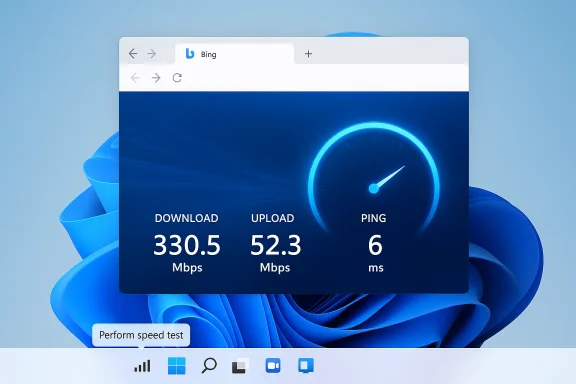Open Task View on the taskbar
Screen dimensions: 576x384
pos(240,366)
